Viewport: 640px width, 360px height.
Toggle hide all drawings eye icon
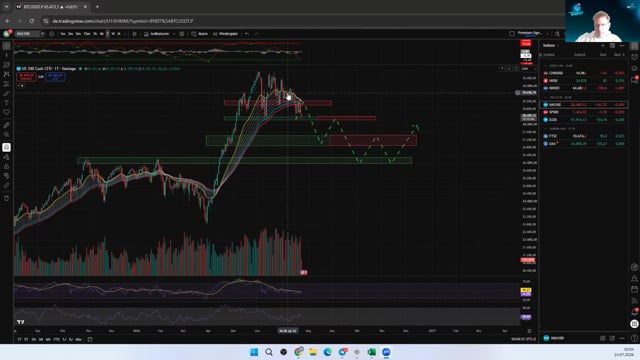pos(7,176)
